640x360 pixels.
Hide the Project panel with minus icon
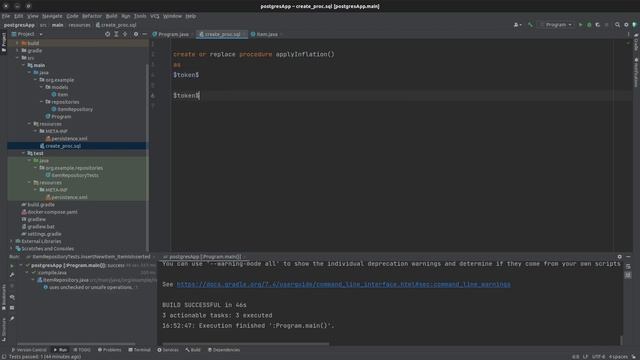pyautogui.click(x=144, y=34)
